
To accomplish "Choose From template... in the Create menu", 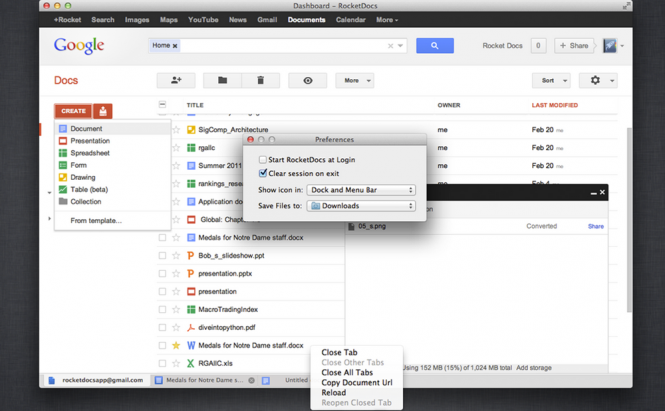I will pyautogui.click(x=96, y=221).
